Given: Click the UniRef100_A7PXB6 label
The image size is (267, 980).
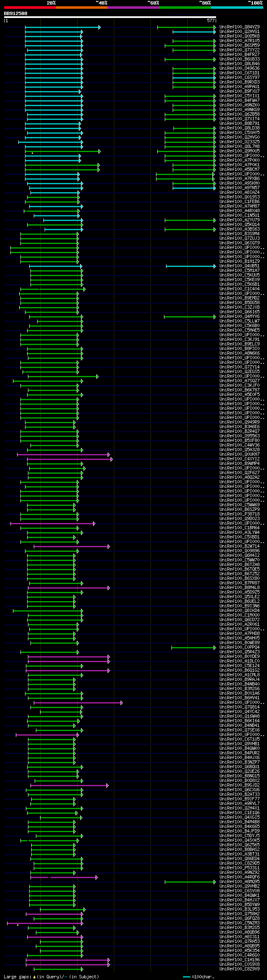Looking at the screenshot, I should click(239, 179).
